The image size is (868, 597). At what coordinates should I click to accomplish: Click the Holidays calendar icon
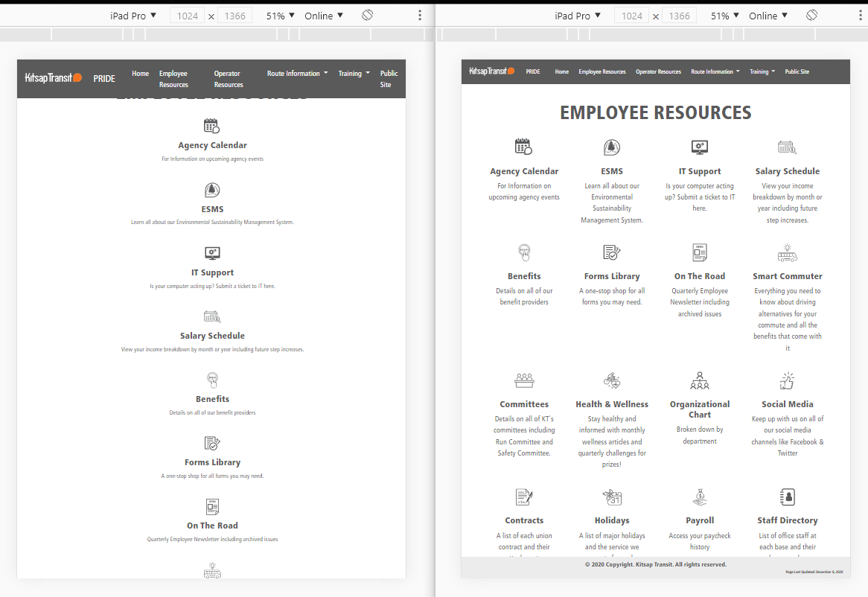pyautogui.click(x=612, y=497)
